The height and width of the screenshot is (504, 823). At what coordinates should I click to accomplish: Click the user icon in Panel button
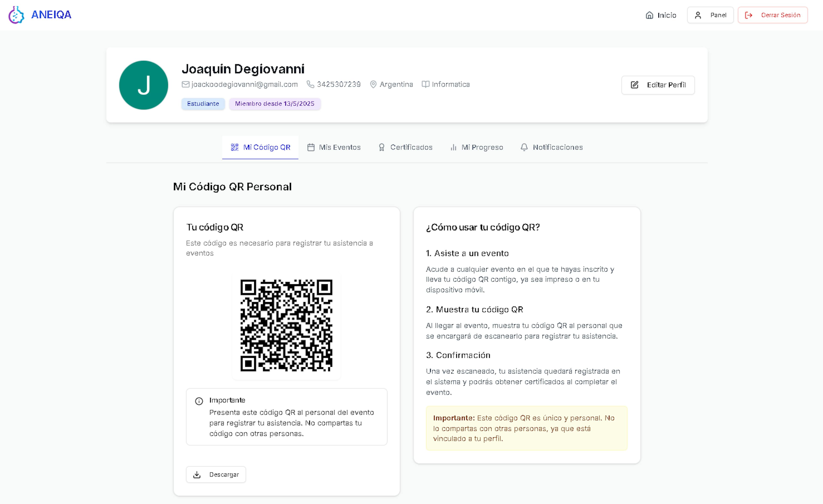[x=698, y=15]
